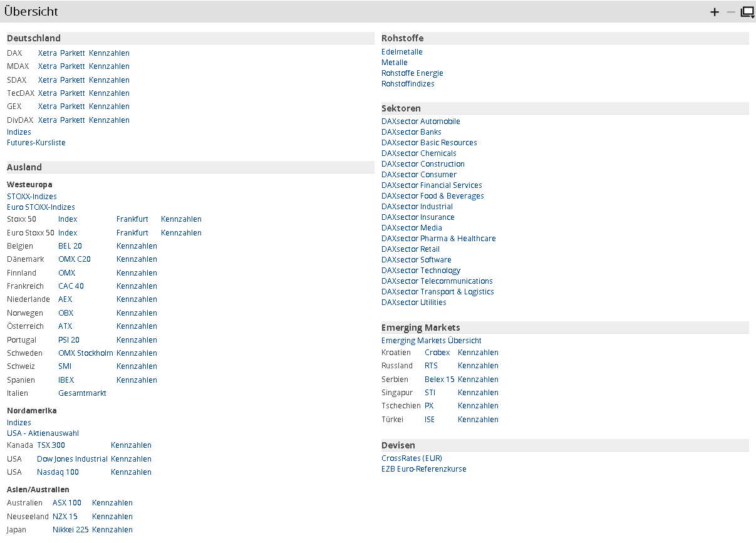This screenshot has height=543, width=756.
Task: Open Parkett link in the TecDAX row
Action: pos(72,93)
